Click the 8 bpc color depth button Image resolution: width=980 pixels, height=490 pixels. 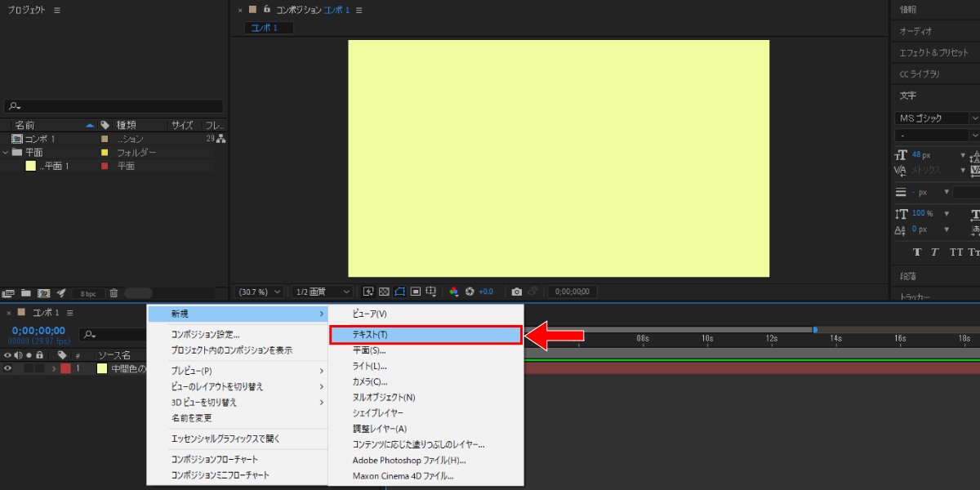87,292
